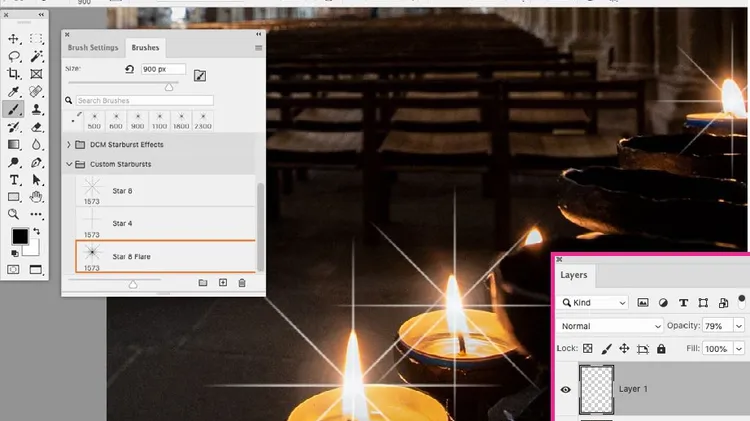The width and height of the screenshot is (750, 421).
Task: Open the Normal blend mode dropdown
Action: [x=610, y=326]
